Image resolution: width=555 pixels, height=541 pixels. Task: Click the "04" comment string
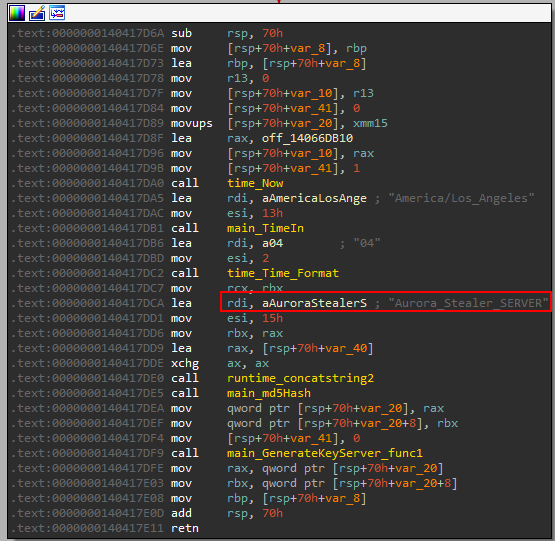tap(367, 244)
